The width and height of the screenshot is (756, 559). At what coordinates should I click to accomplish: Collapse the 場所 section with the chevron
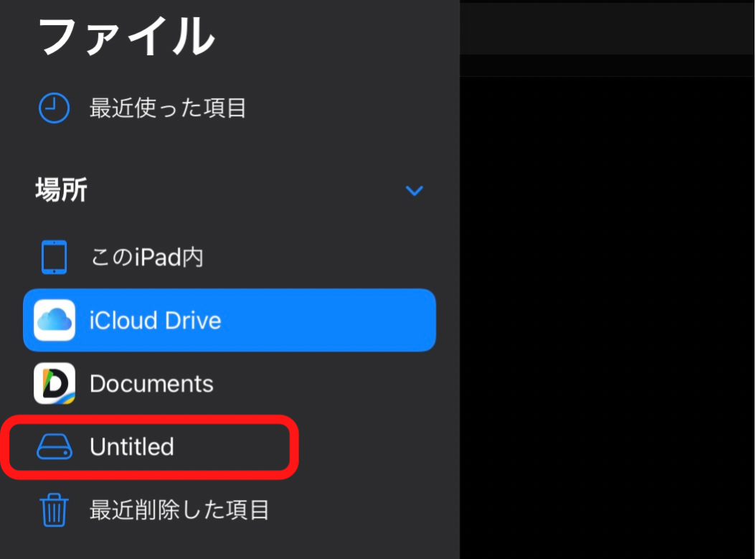pyautogui.click(x=415, y=191)
